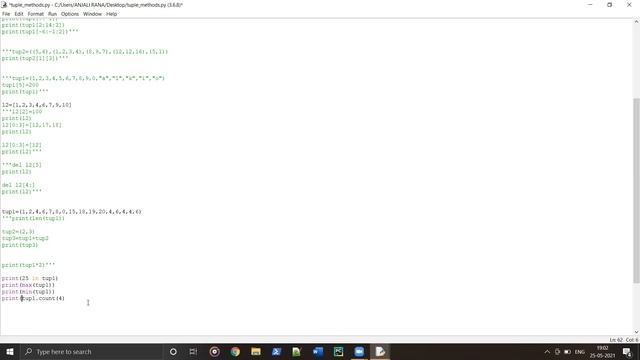Click the line print(min(tup1))

pyautogui.click(x=28, y=291)
